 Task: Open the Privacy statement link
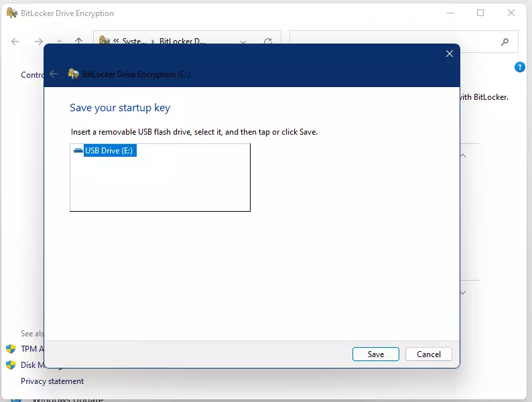[x=52, y=381]
